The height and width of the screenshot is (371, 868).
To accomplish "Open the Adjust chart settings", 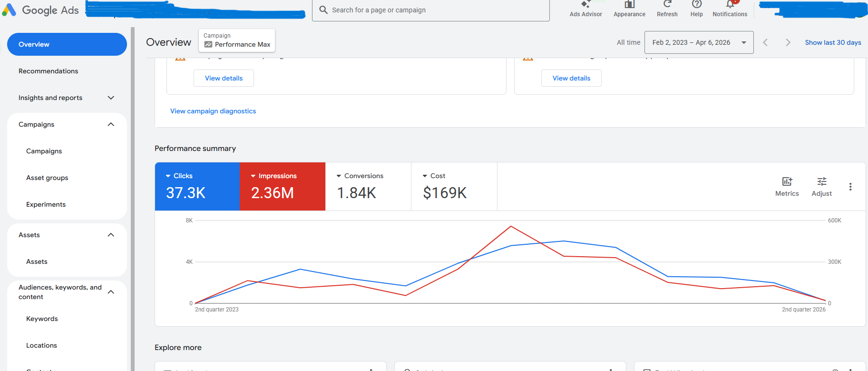I will pos(822,187).
